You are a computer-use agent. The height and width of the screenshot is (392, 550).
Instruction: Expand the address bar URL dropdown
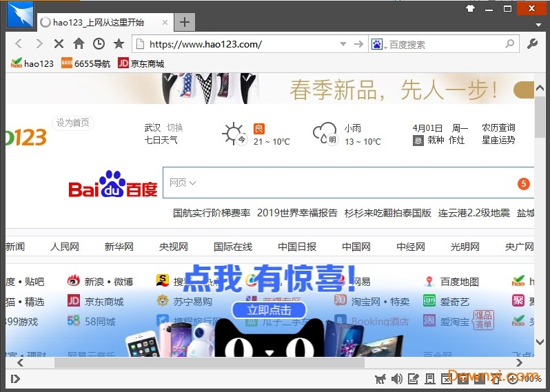click(x=343, y=44)
